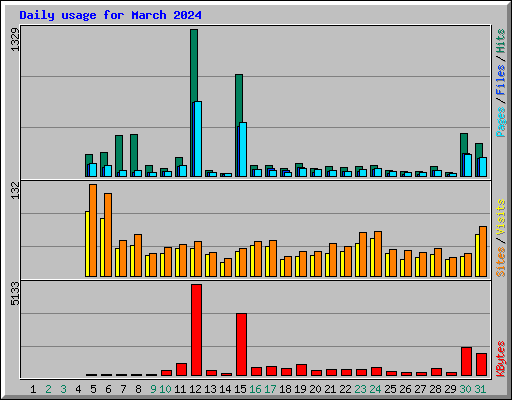Click the chart title 'Daily usage for March 2024'

tap(110, 15)
